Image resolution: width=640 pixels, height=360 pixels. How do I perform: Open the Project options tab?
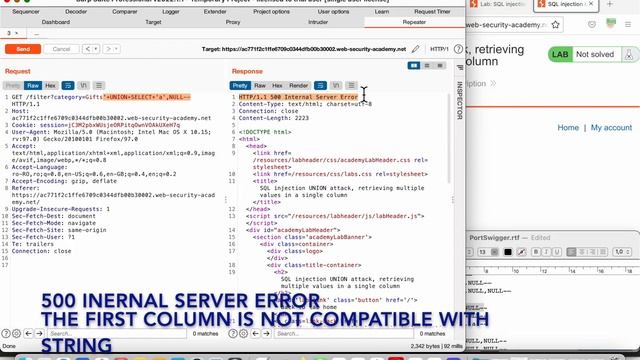click(271, 11)
